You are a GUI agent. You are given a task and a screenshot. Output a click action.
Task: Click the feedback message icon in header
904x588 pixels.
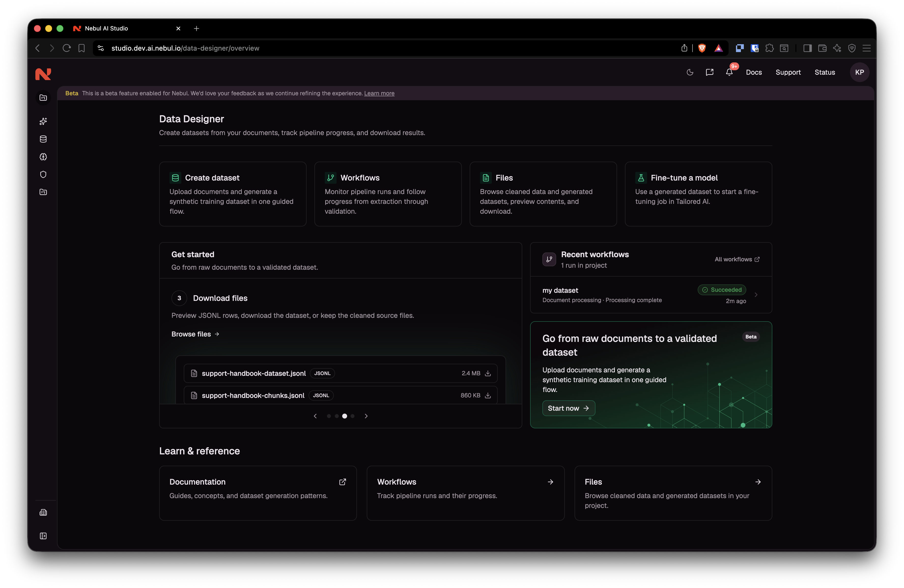click(709, 72)
